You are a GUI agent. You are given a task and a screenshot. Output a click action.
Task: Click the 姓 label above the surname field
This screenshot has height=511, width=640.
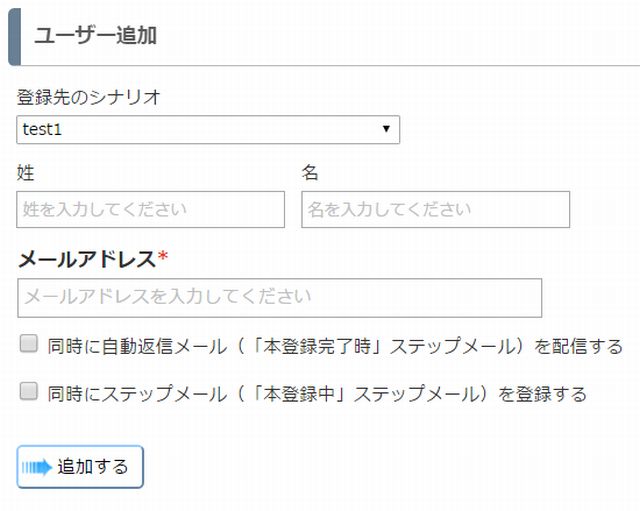point(25,173)
